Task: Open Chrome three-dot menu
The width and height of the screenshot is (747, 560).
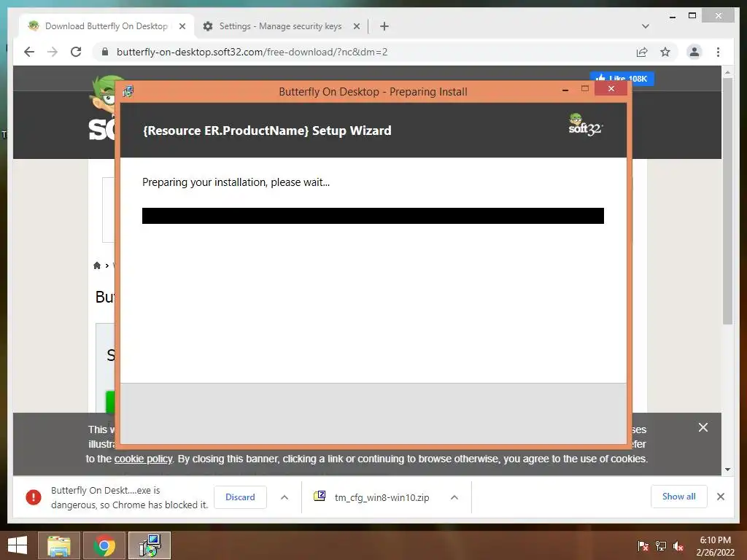Action: click(718, 52)
